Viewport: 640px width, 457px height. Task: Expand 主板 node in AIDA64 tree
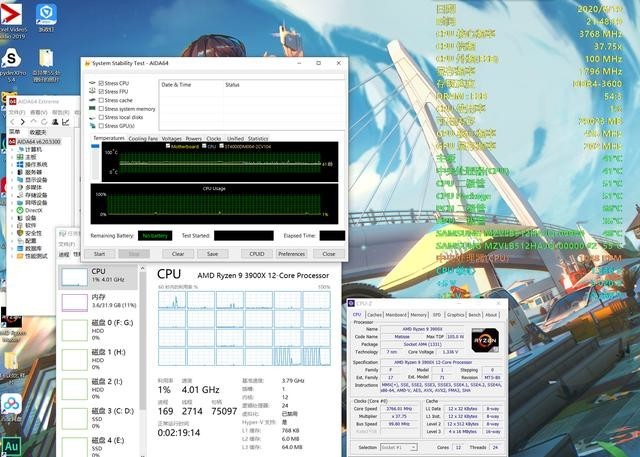point(12,157)
